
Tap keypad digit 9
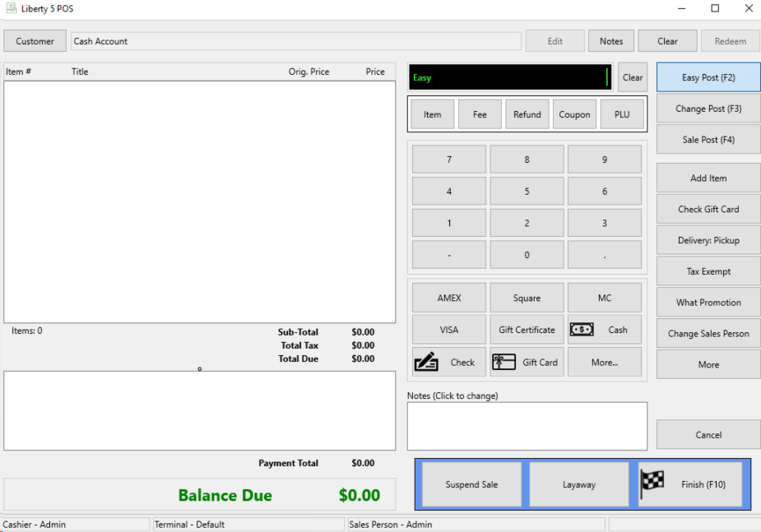tap(604, 159)
